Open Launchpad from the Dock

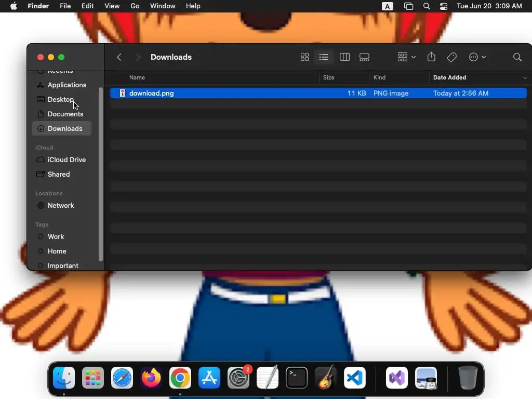tap(93, 377)
